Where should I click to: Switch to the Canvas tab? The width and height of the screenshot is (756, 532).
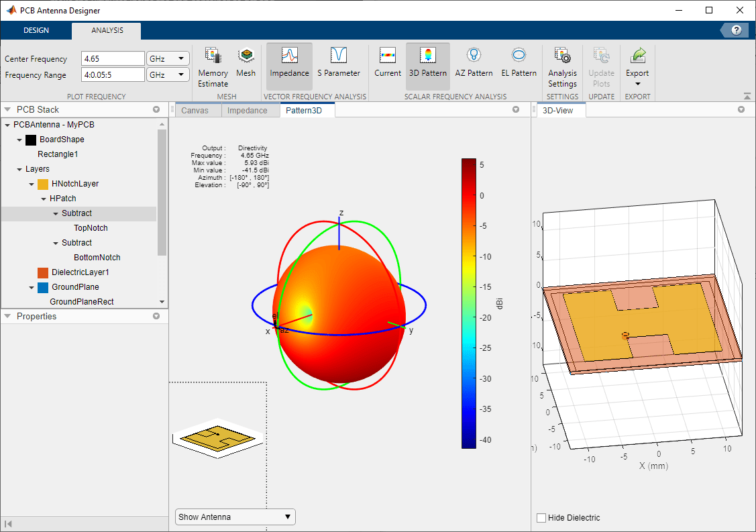pyautogui.click(x=195, y=110)
